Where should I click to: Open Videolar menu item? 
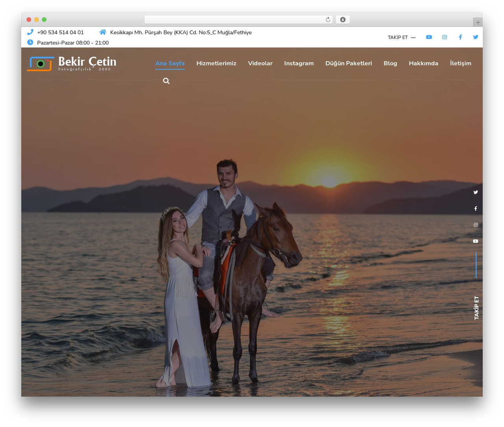[260, 63]
